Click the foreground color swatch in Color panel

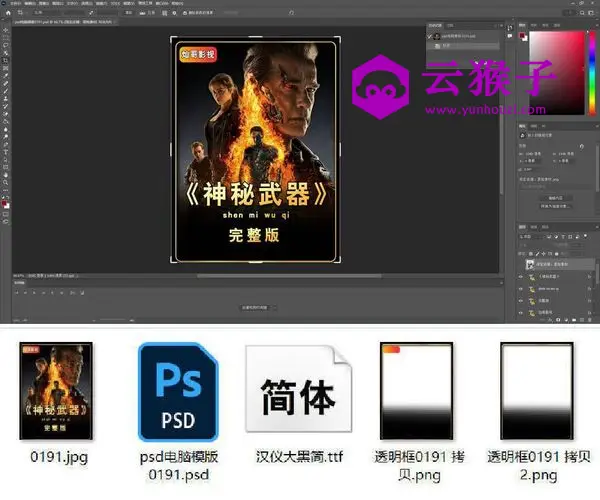pos(522,36)
